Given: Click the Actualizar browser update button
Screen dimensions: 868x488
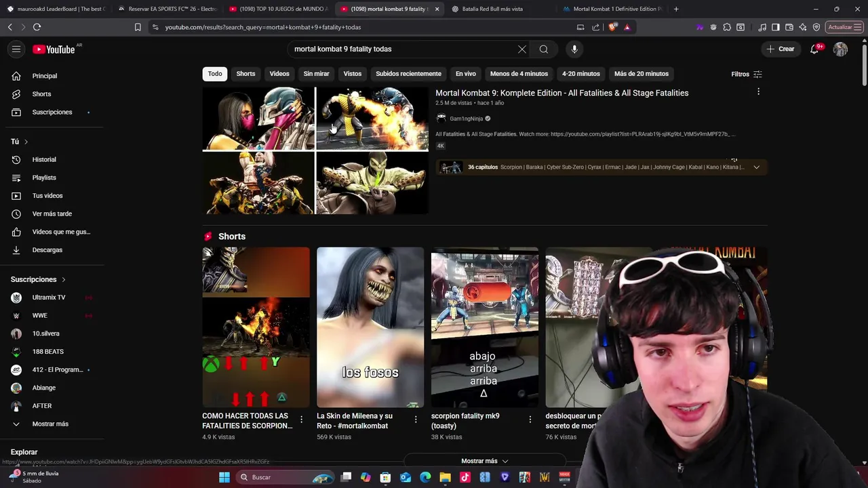Looking at the screenshot, I should (844, 27).
